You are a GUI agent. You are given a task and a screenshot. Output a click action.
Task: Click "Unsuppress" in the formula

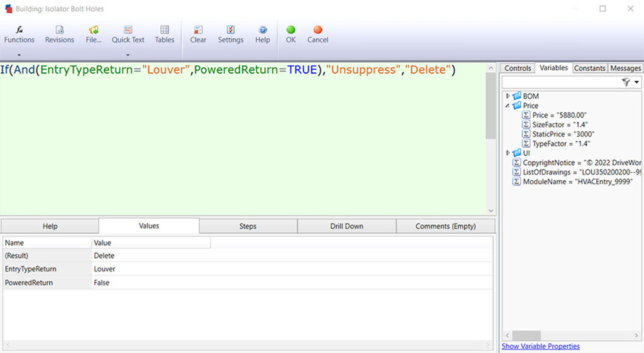(363, 70)
